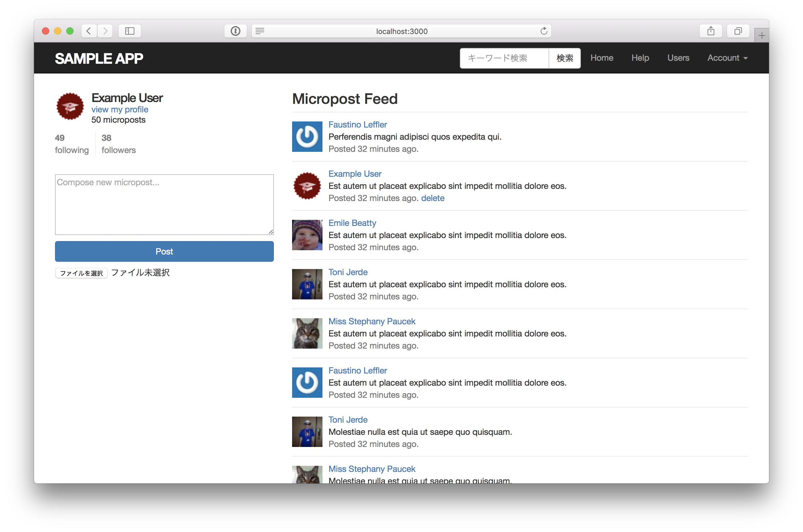
Task: Click the ファイルを選択 file chooser button
Action: (81, 273)
